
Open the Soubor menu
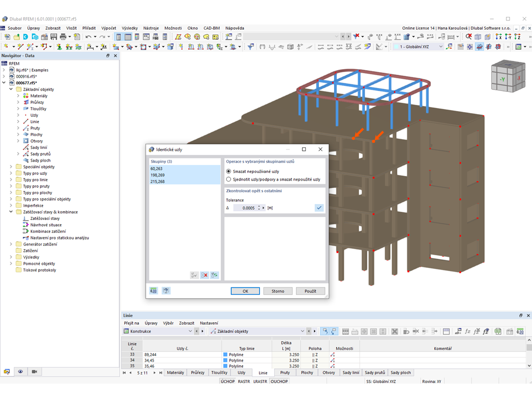coord(15,28)
